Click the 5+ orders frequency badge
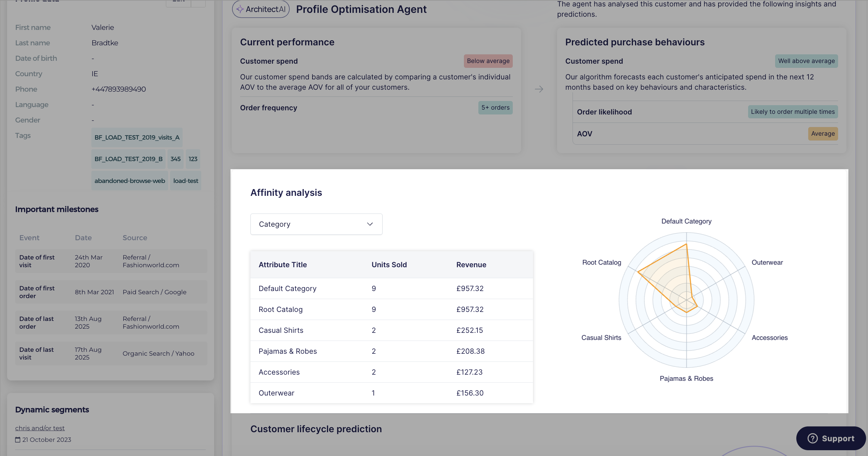Image resolution: width=868 pixels, height=456 pixels. tap(495, 107)
